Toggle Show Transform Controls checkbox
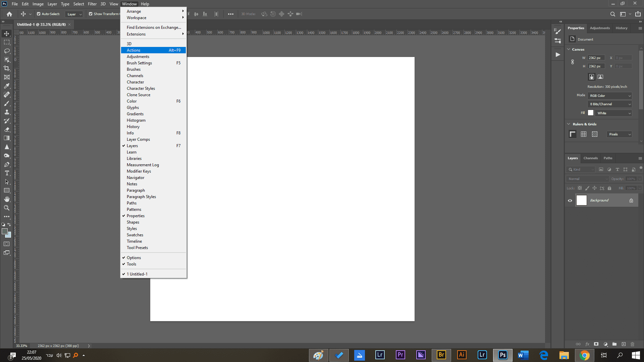 [x=91, y=14]
